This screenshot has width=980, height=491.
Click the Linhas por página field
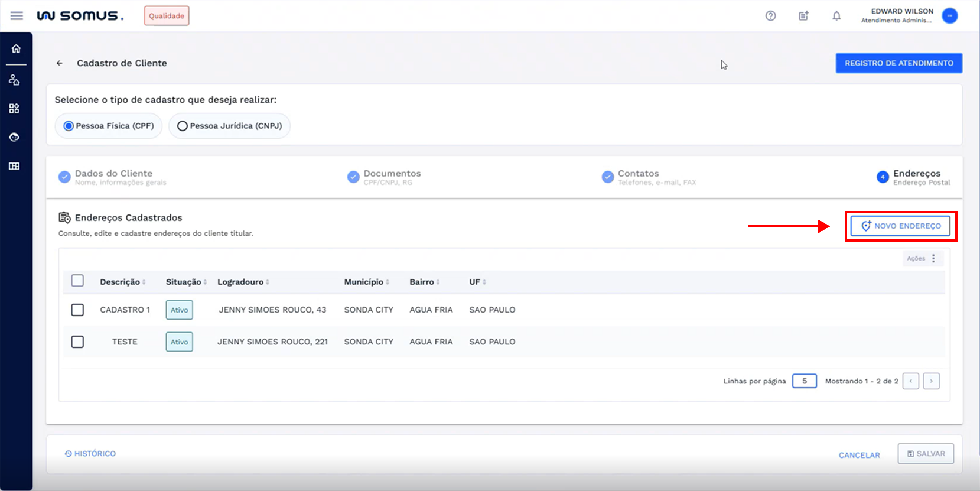click(804, 381)
